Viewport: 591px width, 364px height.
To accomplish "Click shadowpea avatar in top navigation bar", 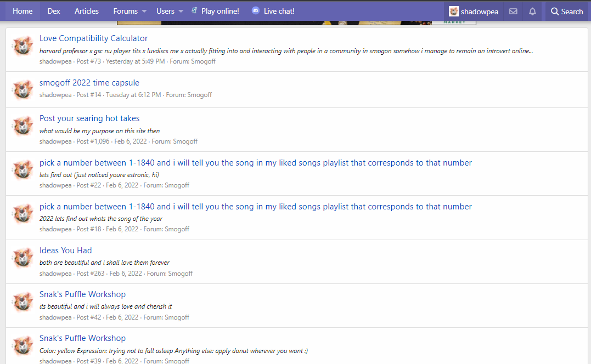I will point(454,12).
